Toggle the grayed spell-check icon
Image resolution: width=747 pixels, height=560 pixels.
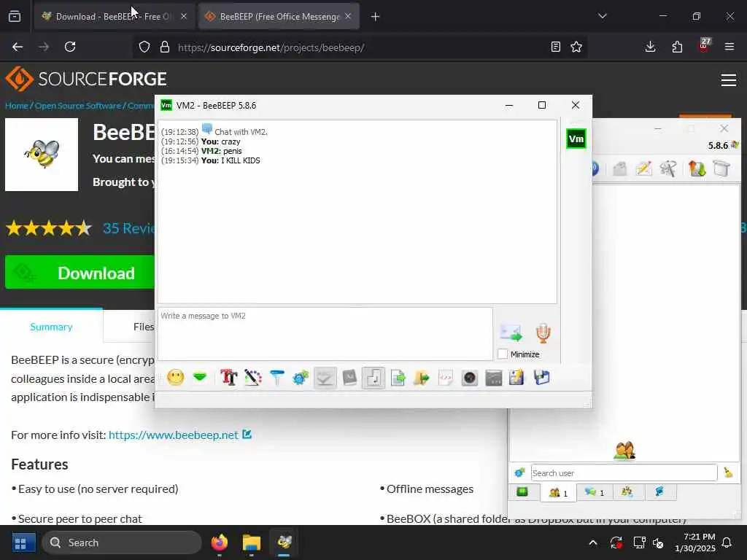(325, 378)
